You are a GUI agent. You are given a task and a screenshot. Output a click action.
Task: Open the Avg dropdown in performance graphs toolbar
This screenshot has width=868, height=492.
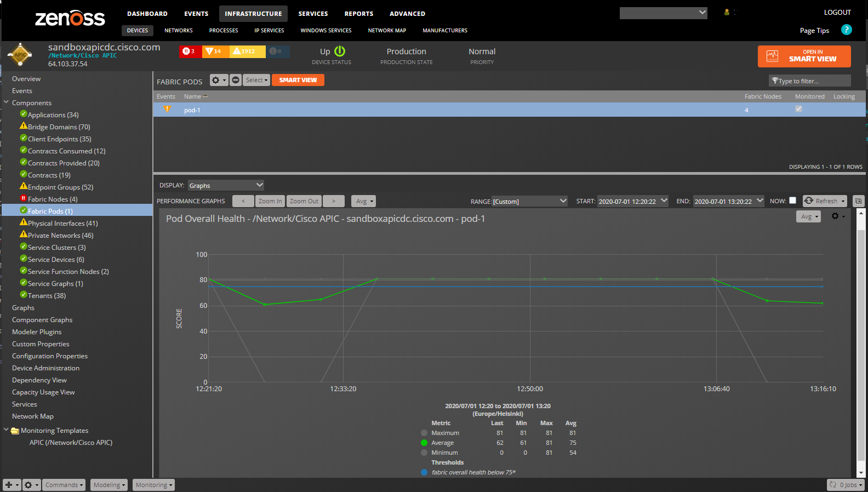[364, 201]
